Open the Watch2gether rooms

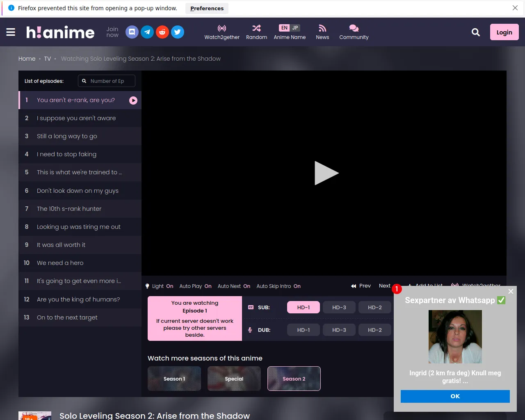coord(222,32)
